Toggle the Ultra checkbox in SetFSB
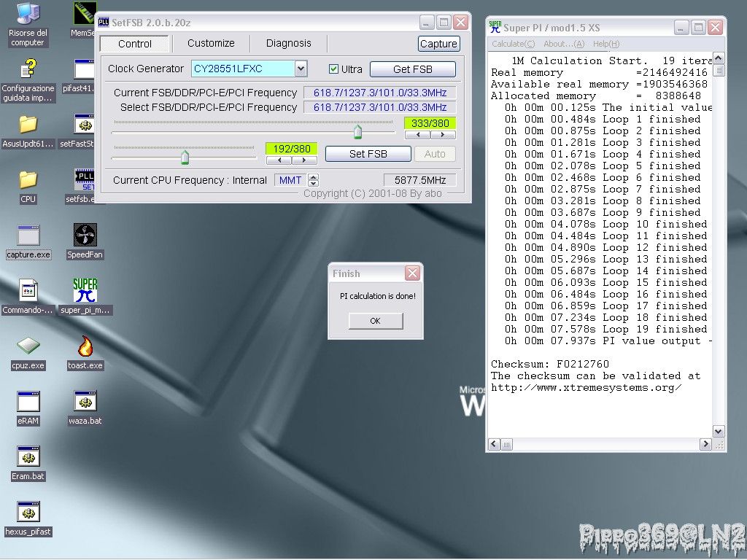 point(333,69)
